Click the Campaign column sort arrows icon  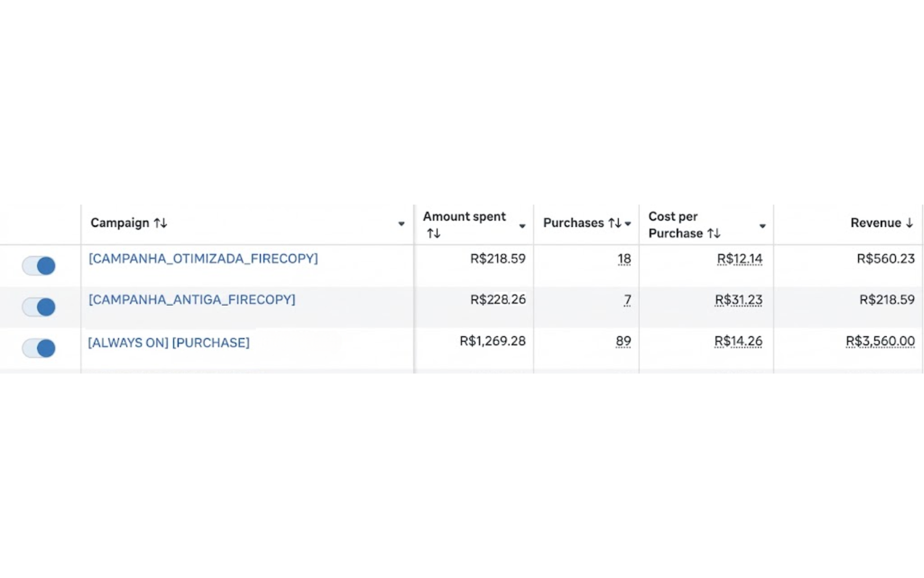pyautogui.click(x=161, y=223)
